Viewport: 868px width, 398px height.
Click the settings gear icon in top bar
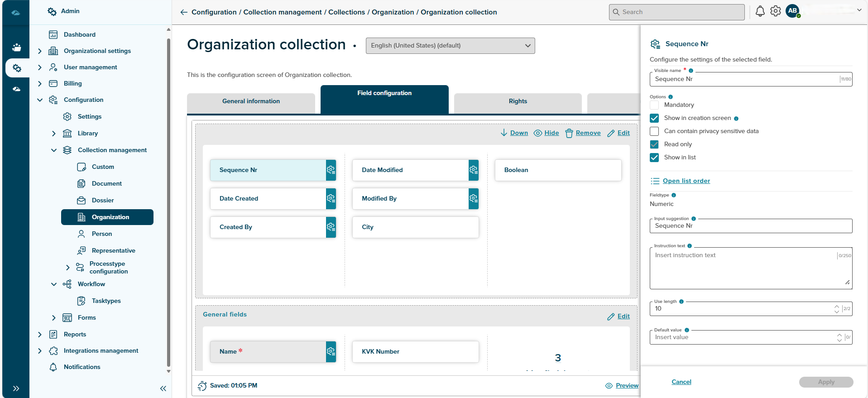click(x=776, y=11)
